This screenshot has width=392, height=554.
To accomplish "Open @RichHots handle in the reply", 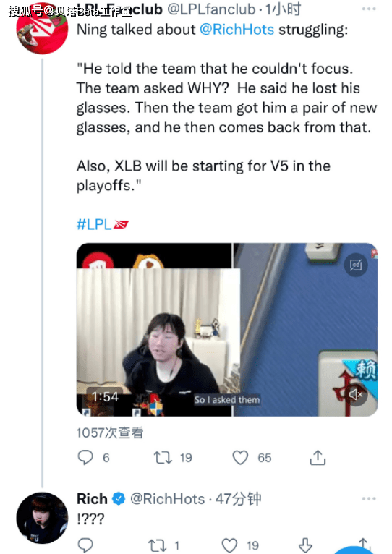I will [x=168, y=499].
